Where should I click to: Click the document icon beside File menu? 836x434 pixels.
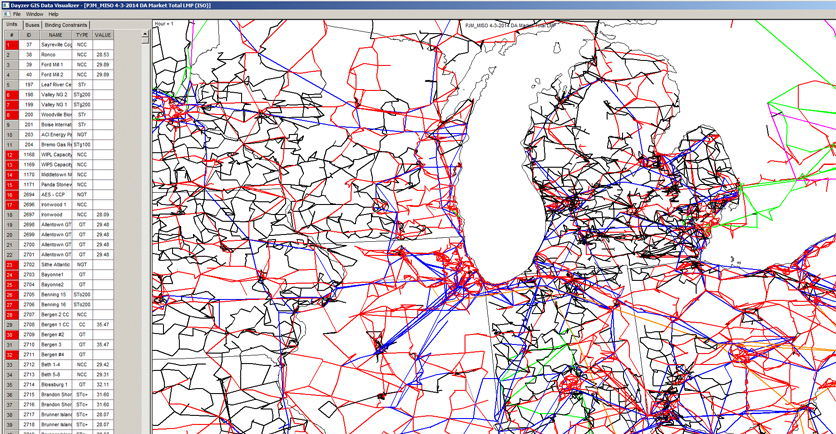click(6, 15)
